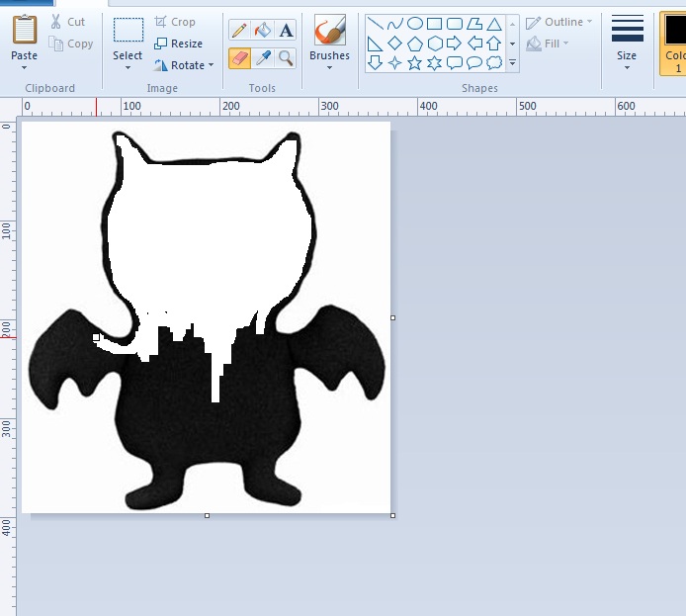Select the Hexagon shape
Viewport: 686px width, 616px height.
click(x=435, y=44)
